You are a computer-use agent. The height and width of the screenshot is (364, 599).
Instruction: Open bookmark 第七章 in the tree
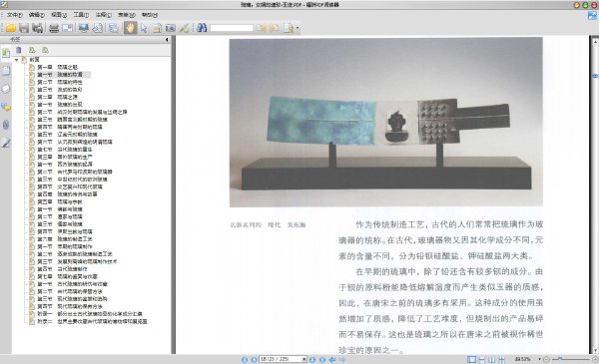pos(67,276)
